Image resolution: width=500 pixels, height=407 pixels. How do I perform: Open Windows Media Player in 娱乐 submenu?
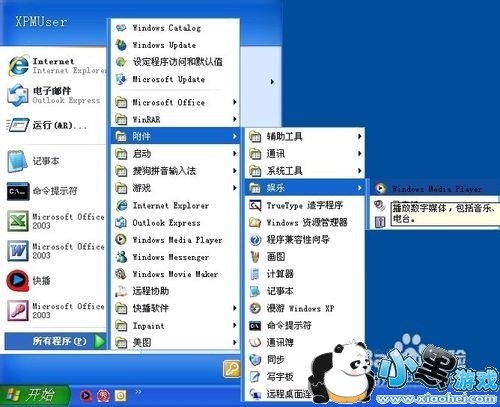[x=435, y=189]
